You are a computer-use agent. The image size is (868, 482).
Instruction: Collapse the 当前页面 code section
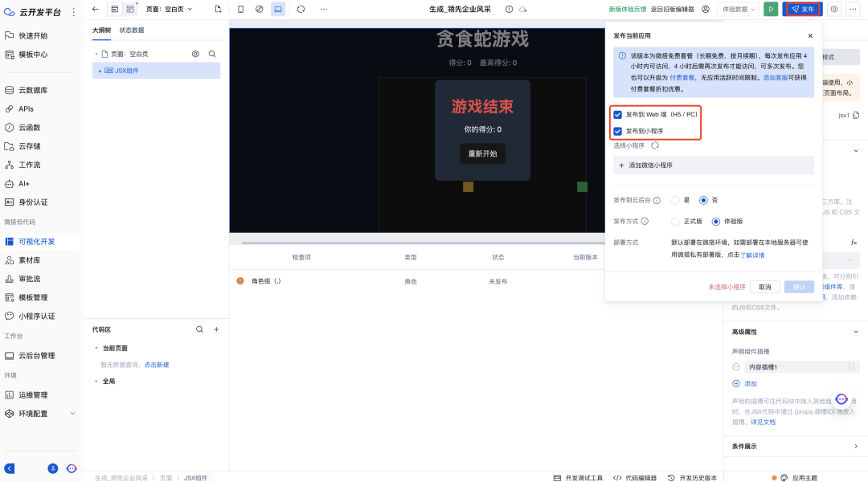click(96, 348)
